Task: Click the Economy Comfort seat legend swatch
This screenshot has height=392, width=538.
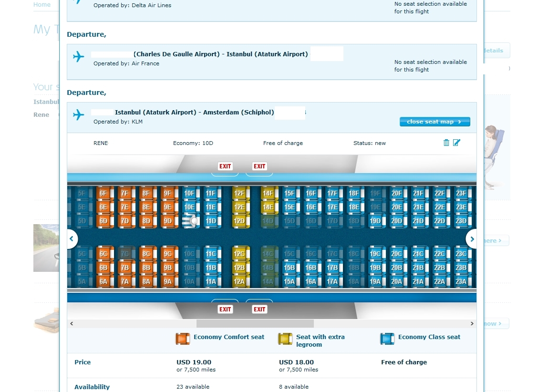Action: click(183, 339)
